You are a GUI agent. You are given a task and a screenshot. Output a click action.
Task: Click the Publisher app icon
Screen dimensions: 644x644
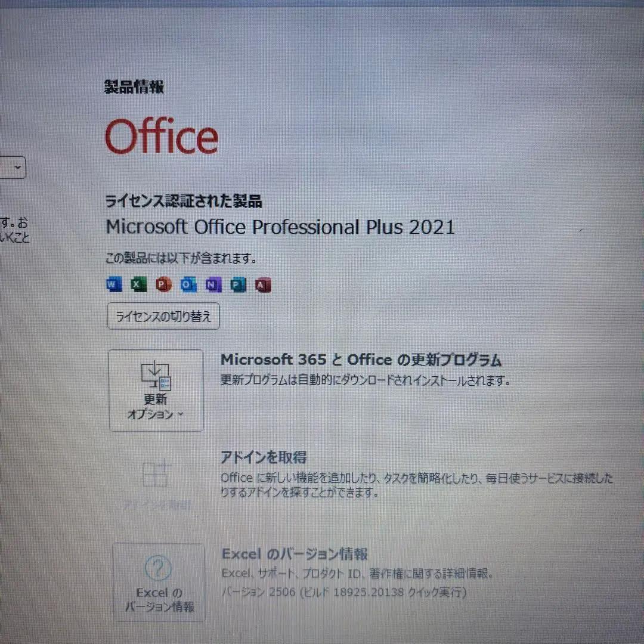pos(238,284)
